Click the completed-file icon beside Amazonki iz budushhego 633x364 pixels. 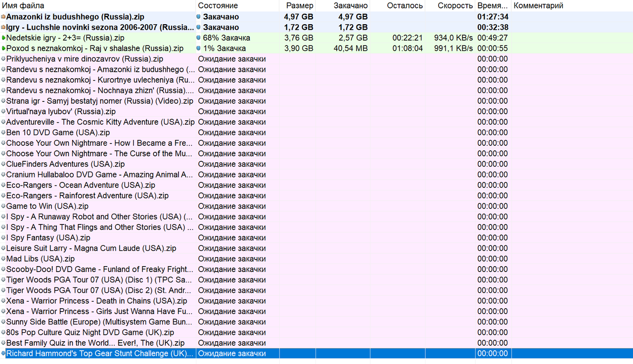3,17
